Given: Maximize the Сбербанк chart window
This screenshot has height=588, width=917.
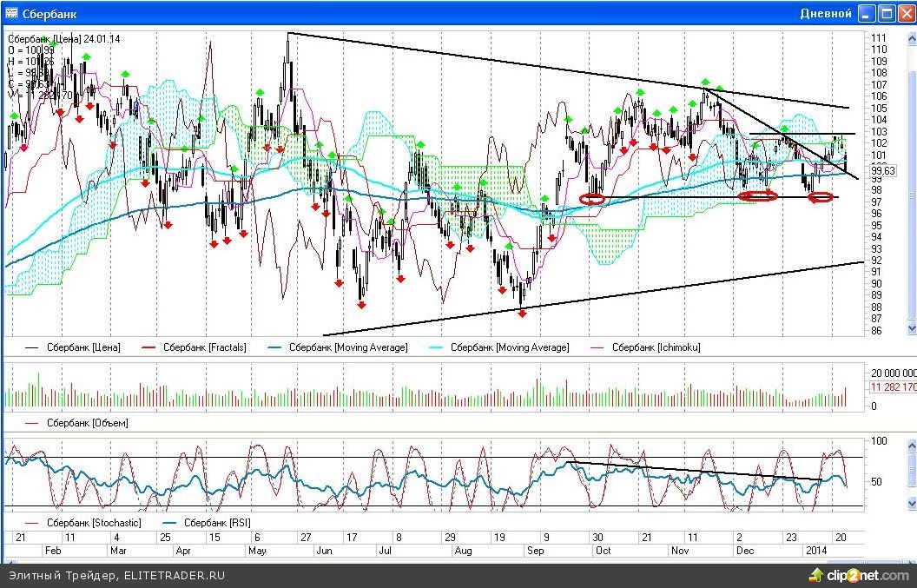Looking at the screenshot, I should (887, 13).
